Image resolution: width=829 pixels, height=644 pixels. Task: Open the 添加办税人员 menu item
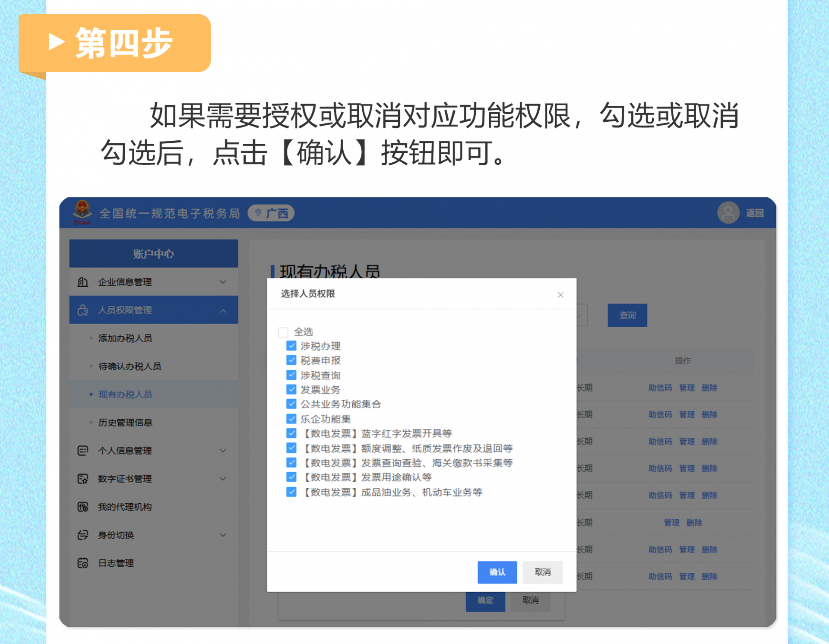pos(125,338)
